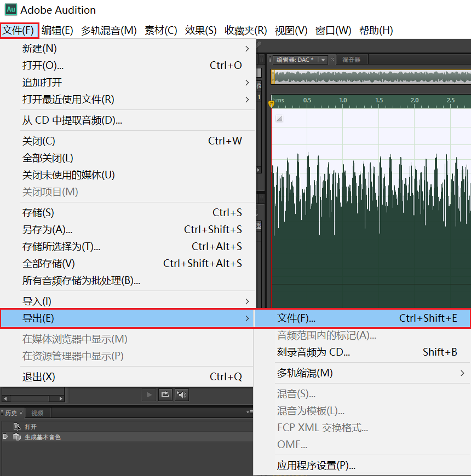Switch to the 编辑器: DAC tab
Image resolution: width=471 pixels, height=476 pixels.
(x=295, y=60)
